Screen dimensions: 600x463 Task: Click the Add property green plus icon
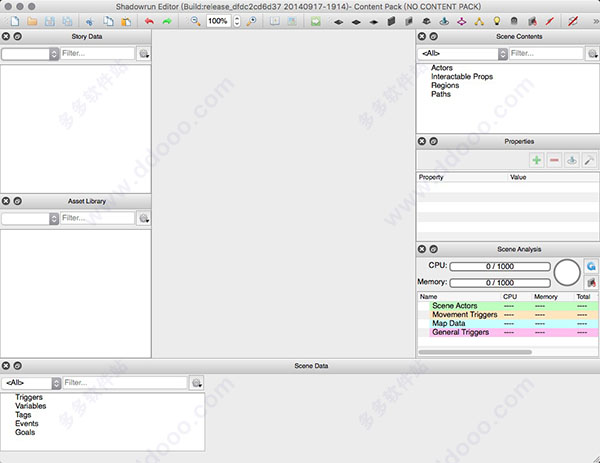(x=536, y=160)
